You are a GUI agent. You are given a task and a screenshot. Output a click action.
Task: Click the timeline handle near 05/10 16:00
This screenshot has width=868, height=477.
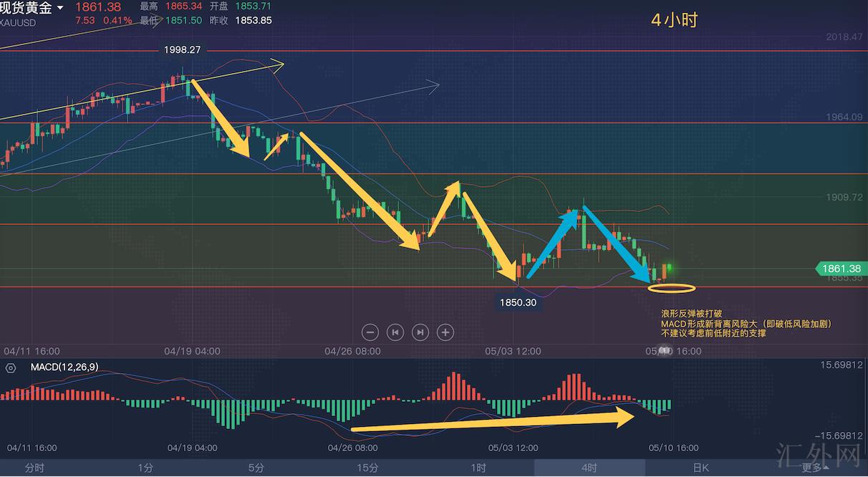coord(665,351)
